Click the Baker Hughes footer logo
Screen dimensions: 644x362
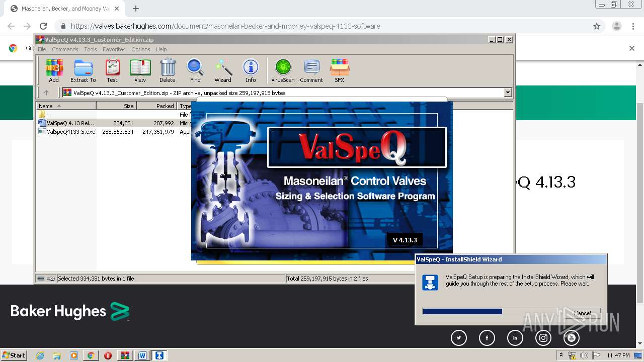[x=70, y=311]
